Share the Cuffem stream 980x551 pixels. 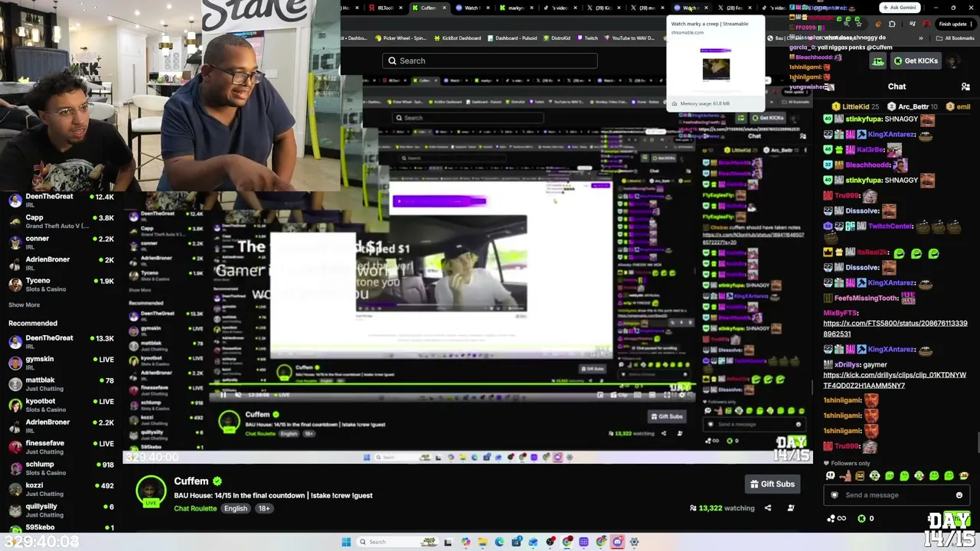pyautogui.click(x=768, y=508)
